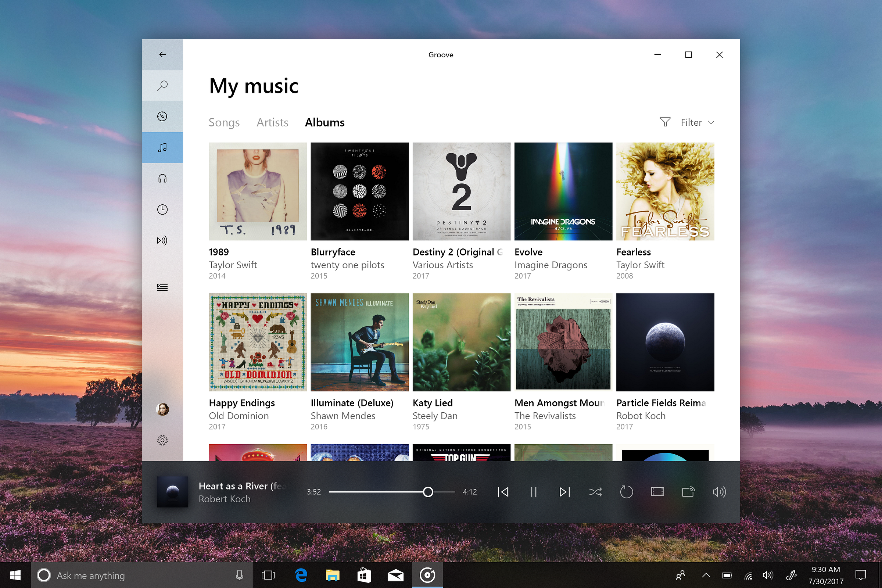Open Recent plays clock icon
The width and height of the screenshot is (882, 588).
[x=162, y=209]
